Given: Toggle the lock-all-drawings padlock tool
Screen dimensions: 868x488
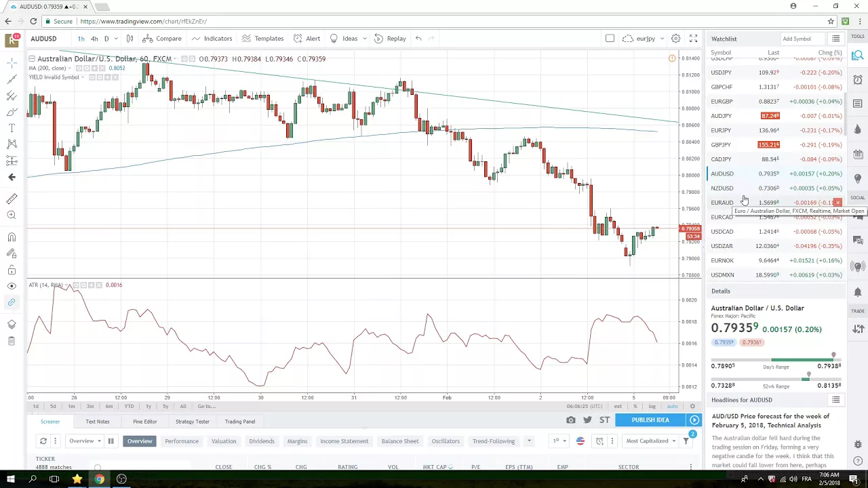Looking at the screenshot, I should [12, 270].
